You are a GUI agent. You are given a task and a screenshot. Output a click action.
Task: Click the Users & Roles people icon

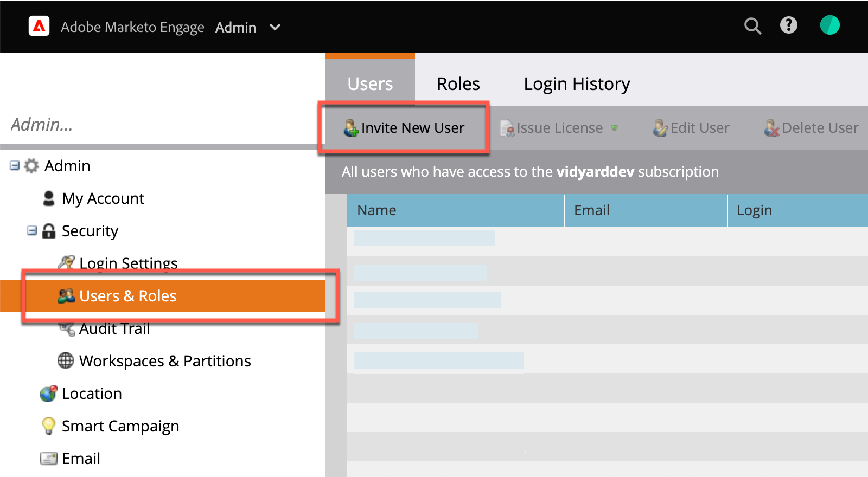point(66,295)
